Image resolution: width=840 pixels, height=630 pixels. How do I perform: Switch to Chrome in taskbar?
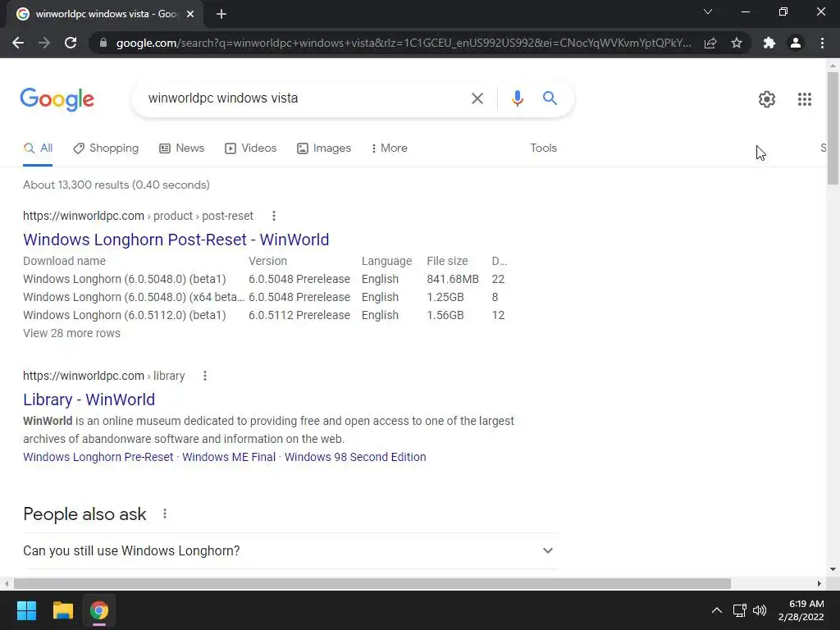(x=99, y=610)
